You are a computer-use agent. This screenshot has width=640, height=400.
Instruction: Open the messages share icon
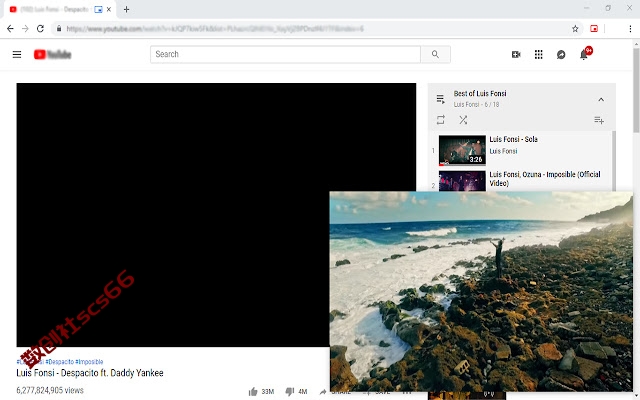561,54
